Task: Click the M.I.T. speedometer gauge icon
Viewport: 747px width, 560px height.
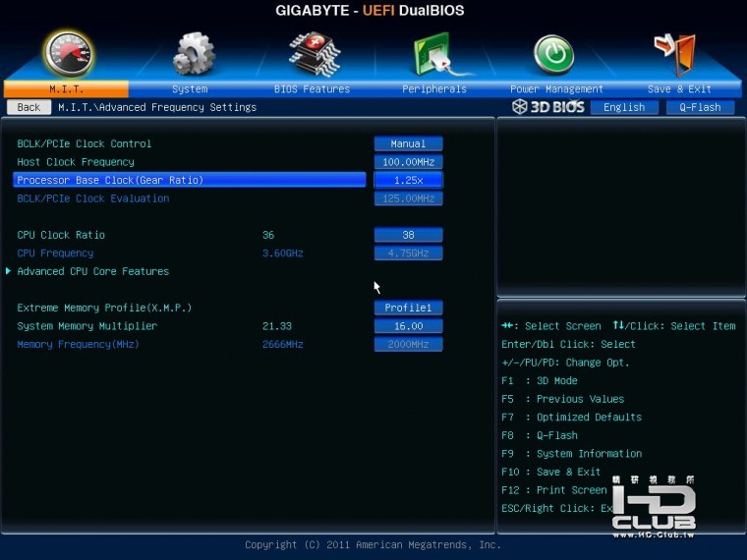Action: point(69,54)
